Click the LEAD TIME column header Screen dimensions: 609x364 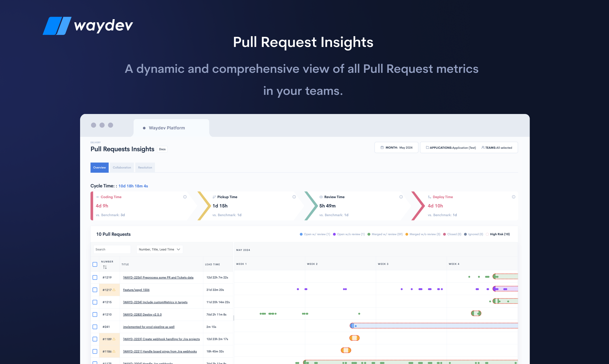point(212,264)
